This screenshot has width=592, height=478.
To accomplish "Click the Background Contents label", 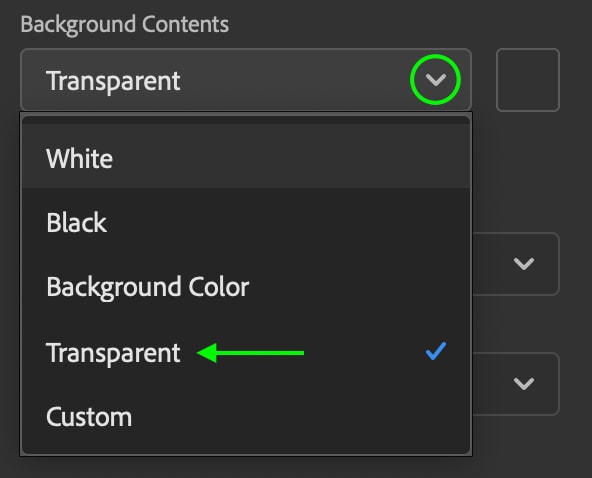I will (125, 24).
